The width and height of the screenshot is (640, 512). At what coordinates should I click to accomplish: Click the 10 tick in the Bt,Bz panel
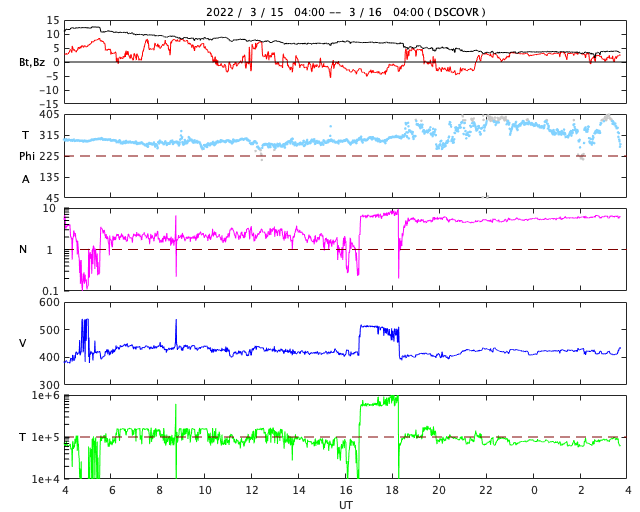click(53, 34)
